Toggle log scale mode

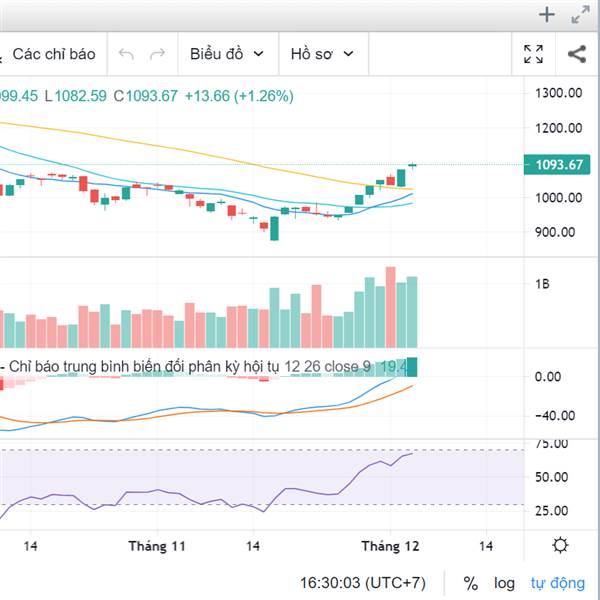504,583
